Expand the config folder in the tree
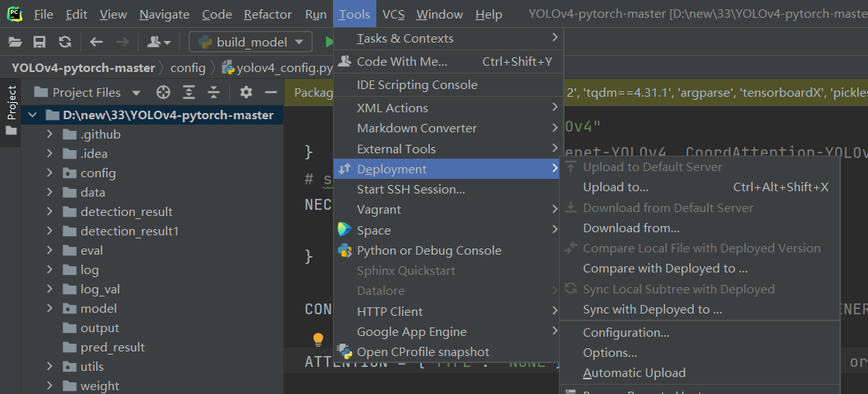Image resolution: width=868 pixels, height=394 pixels. 50,173
